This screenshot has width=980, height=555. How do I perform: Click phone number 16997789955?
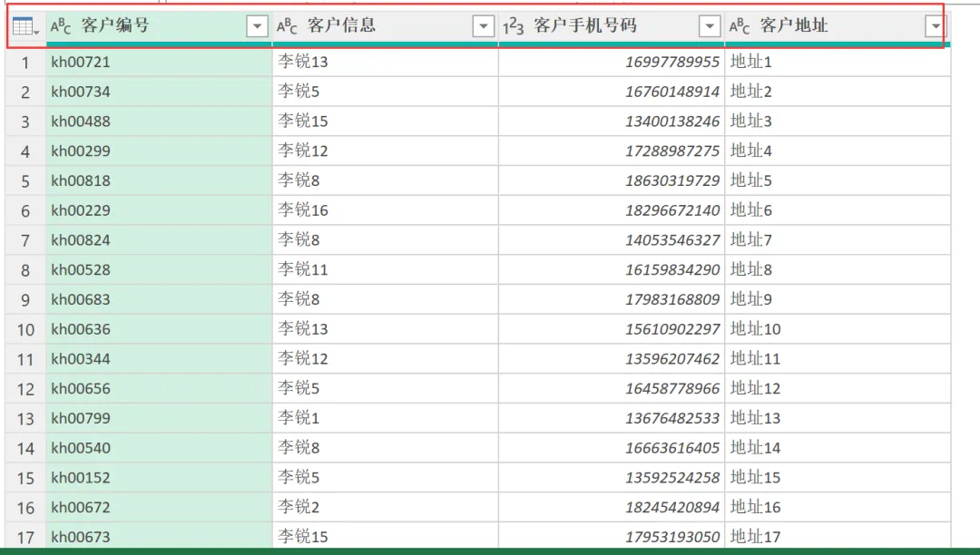coord(672,62)
